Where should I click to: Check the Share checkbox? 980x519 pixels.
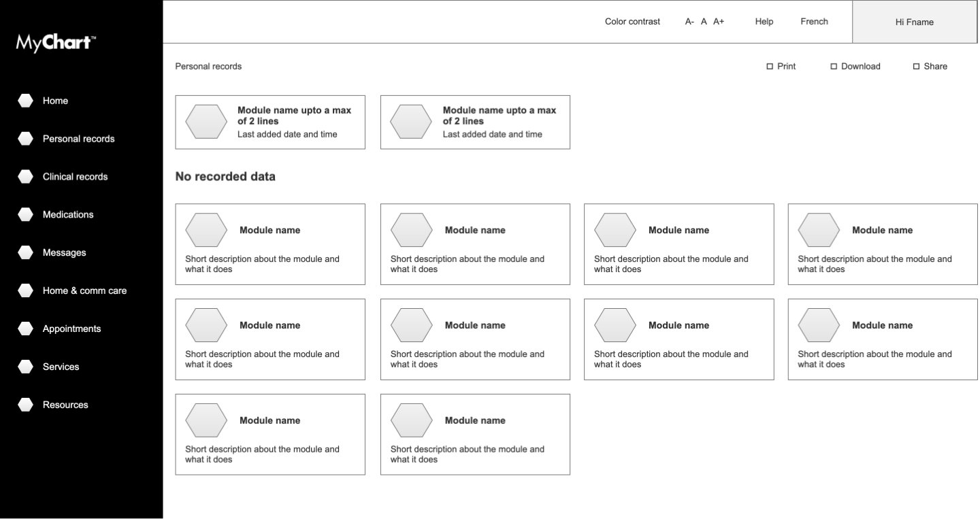pos(915,66)
